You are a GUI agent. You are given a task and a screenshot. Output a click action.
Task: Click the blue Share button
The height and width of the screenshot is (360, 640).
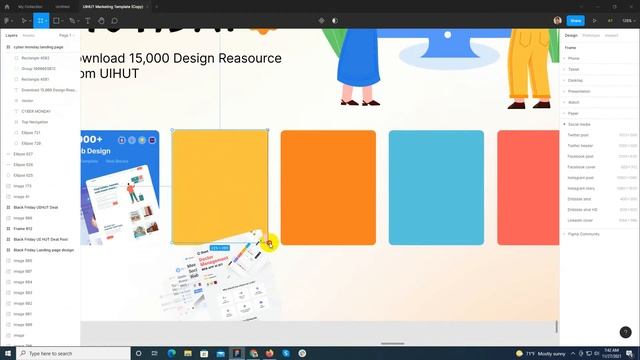tap(576, 20)
